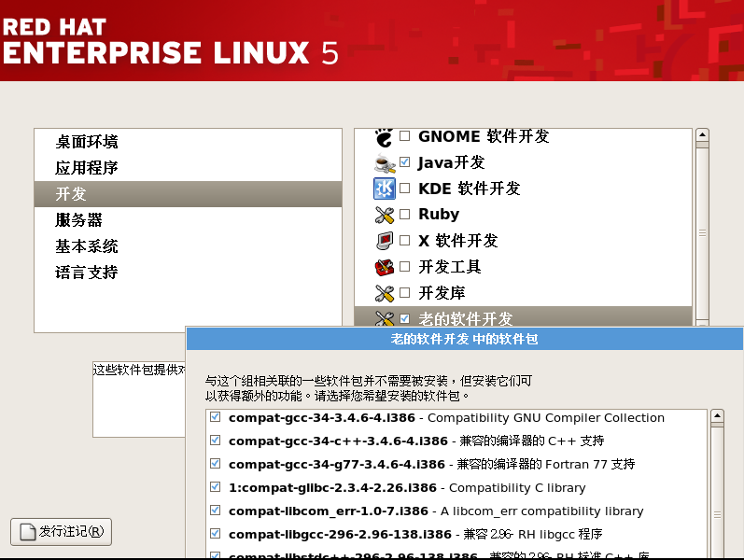Click the tools icon beside 开发库
744x560 pixels.
click(385, 293)
